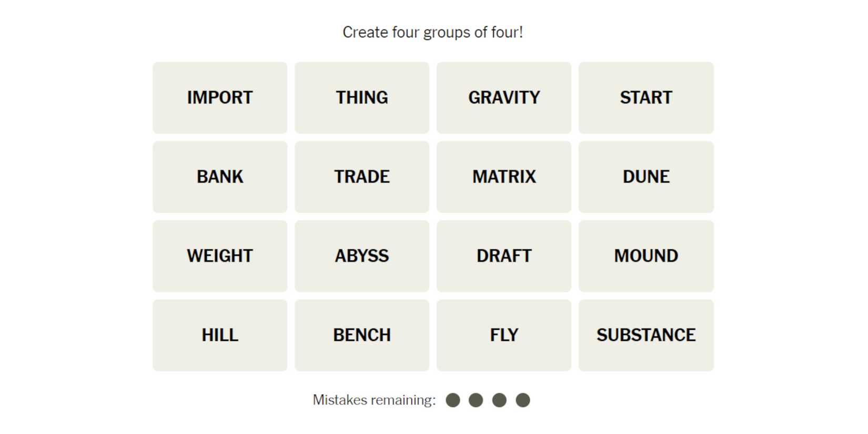
Task: Select the HILL tile
Action: pos(220,335)
